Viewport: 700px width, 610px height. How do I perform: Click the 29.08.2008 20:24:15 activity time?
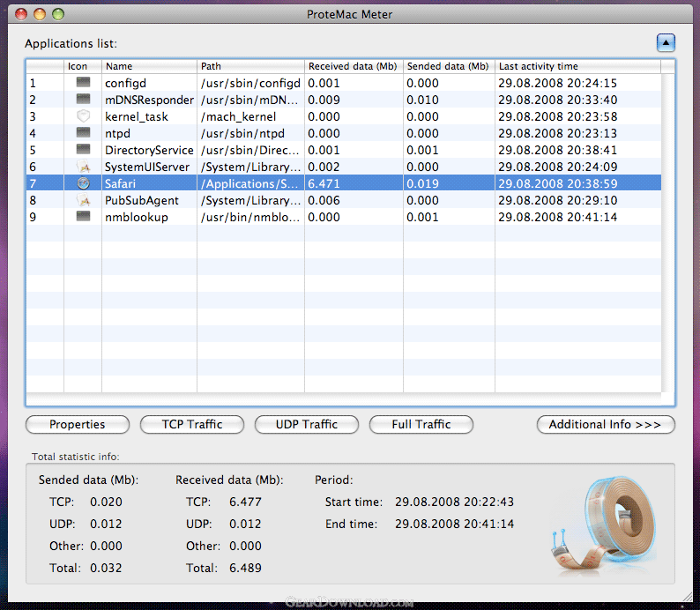coord(557,84)
